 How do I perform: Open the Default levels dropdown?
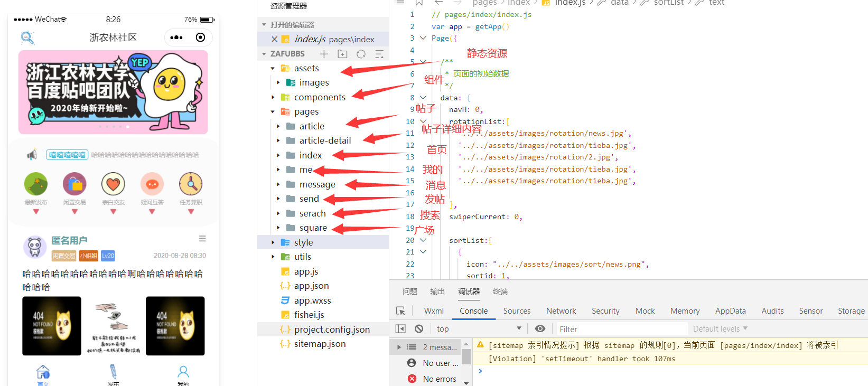pos(720,328)
